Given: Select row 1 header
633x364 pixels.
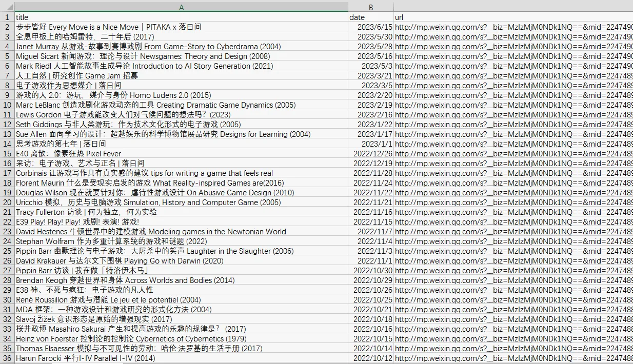Looking at the screenshot, I should pyautogui.click(x=7, y=17).
